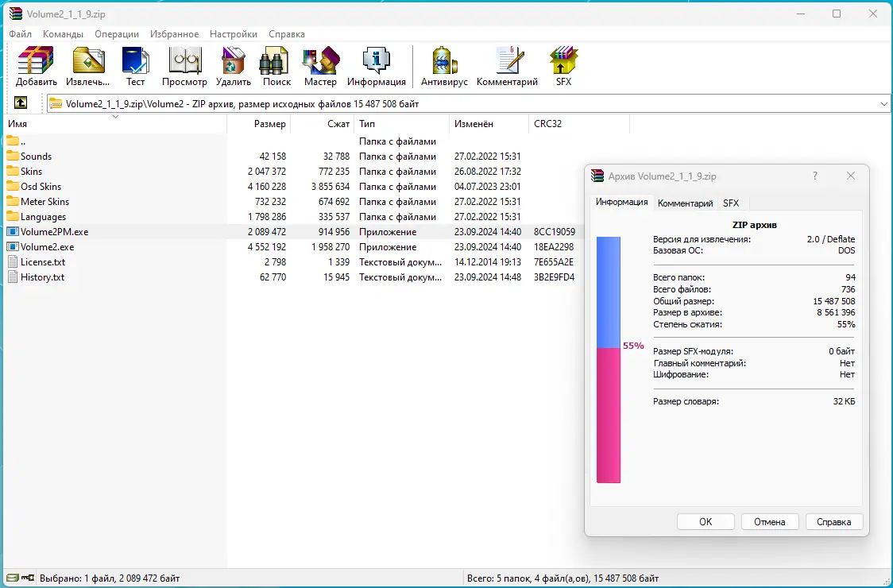The image size is (893, 588).
Task: Click the License.txt document icon
Action: coord(13,261)
